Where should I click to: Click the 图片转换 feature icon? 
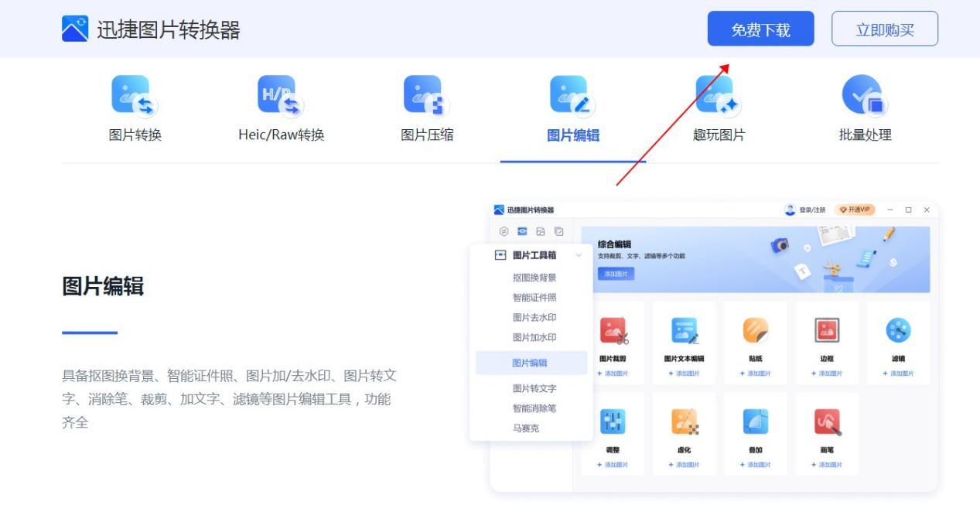tap(135, 95)
